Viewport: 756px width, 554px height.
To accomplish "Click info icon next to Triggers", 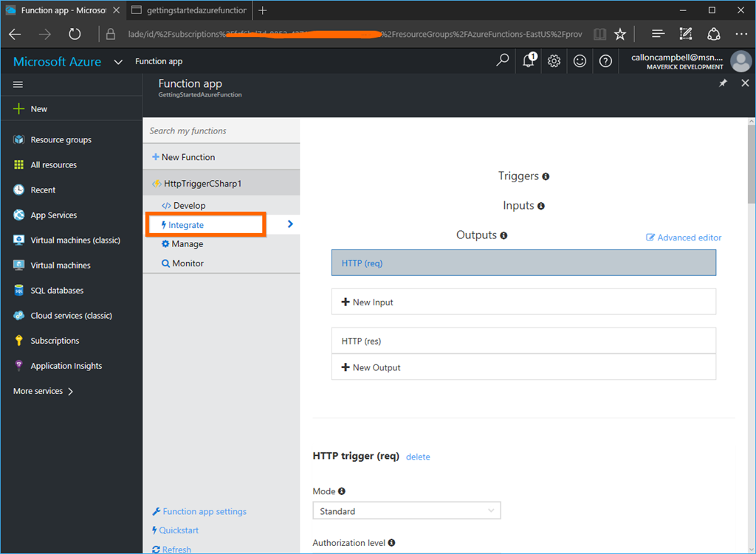I will coord(546,177).
